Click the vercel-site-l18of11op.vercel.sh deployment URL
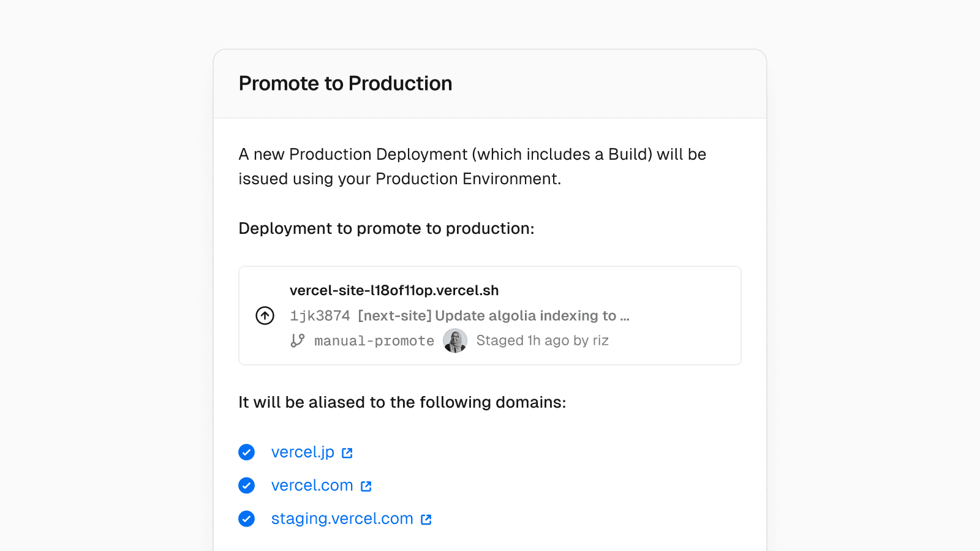 (394, 290)
